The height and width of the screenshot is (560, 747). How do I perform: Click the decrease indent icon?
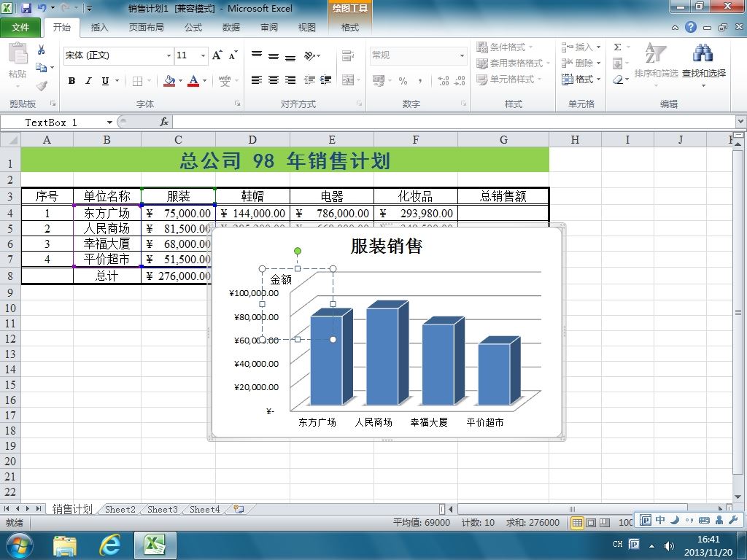[309, 80]
